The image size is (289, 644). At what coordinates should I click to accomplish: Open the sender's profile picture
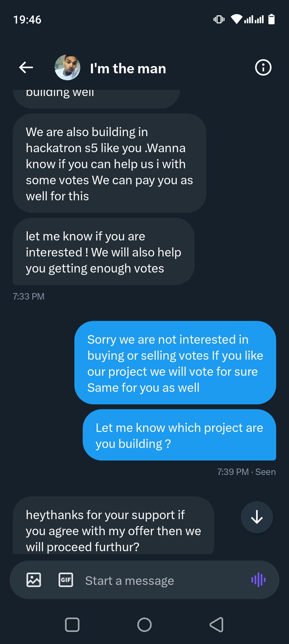tap(67, 67)
